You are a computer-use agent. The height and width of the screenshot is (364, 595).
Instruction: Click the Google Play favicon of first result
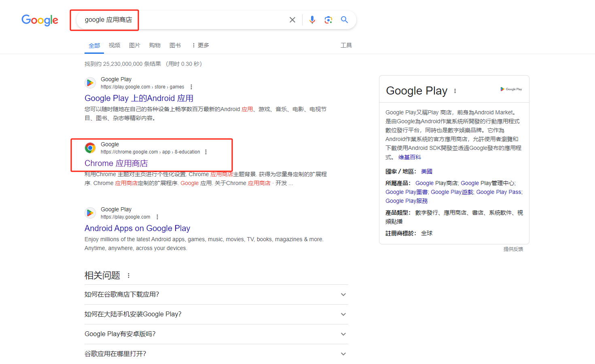click(90, 83)
